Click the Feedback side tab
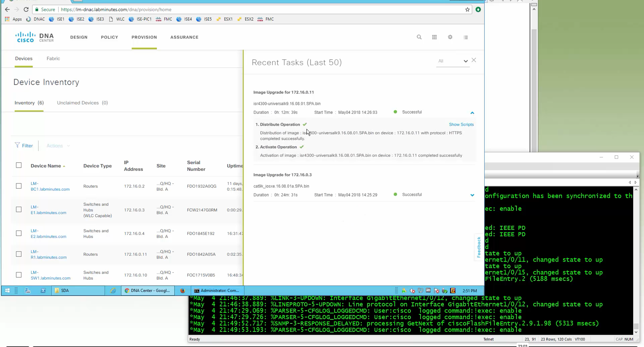This screenshot has height=347, width=644. [x=479, y=247]
